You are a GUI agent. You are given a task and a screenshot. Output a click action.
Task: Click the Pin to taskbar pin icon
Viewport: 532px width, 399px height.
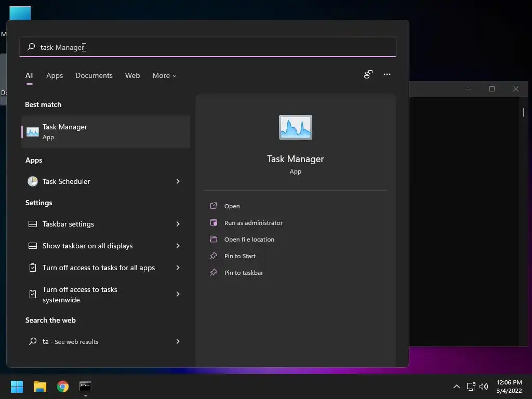coord(214,272)
